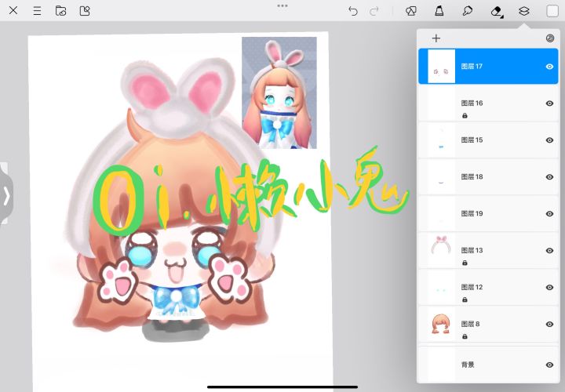Hide layer 图层 15

tap(549, 140)
